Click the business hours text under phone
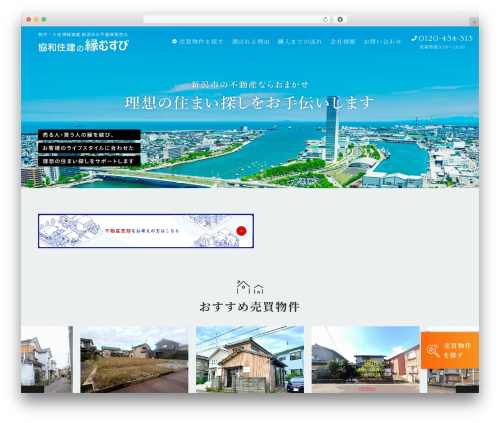500x423 pixels. 442,47
